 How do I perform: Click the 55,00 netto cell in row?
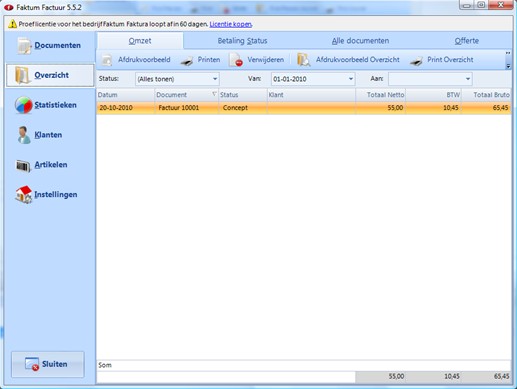tap(381, 108)
